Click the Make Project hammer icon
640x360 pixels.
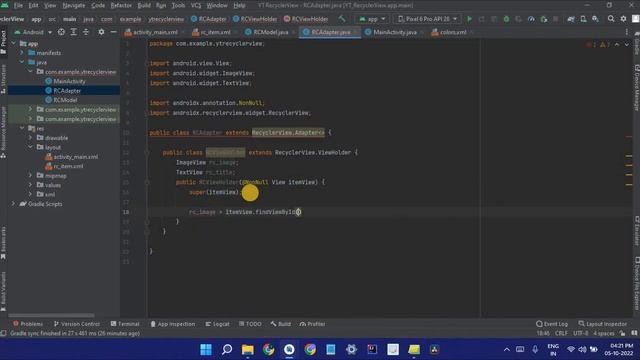(342, 19)
